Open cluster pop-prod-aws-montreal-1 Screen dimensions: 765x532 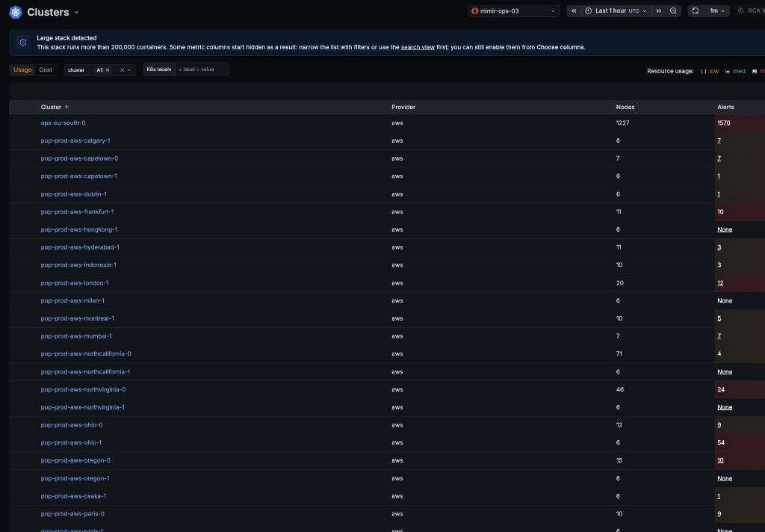(78, 318)
